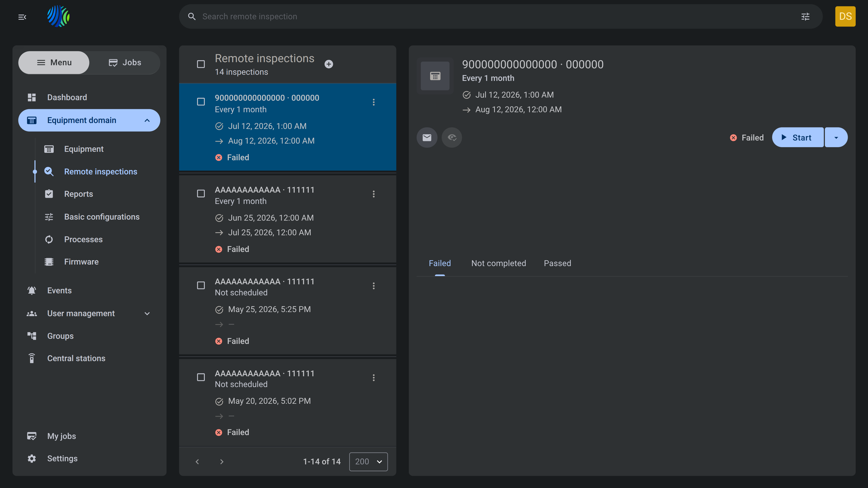Viewport: 868px width, 488px height.
Task: Go to next page of inspections
Action: (x=222, y=462)
